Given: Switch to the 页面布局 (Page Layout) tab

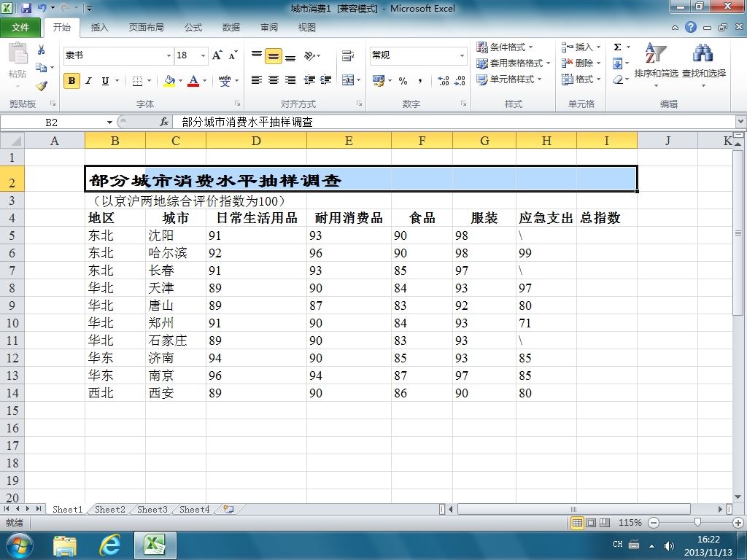Looking at the screenshot, I should 146,27.
